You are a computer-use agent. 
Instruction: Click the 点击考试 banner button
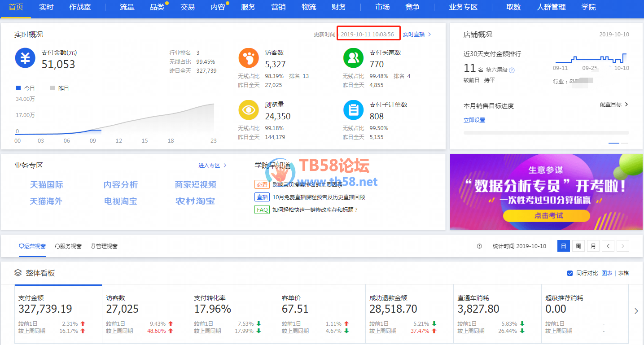click(546, 216)
